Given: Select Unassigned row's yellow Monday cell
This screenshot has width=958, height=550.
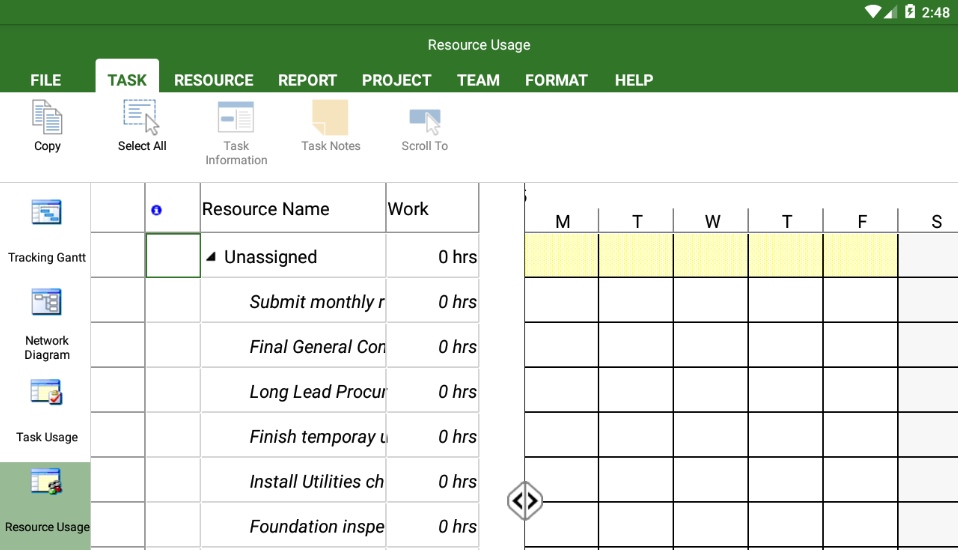Looking at the screenshot, I should tap(561, 255).
